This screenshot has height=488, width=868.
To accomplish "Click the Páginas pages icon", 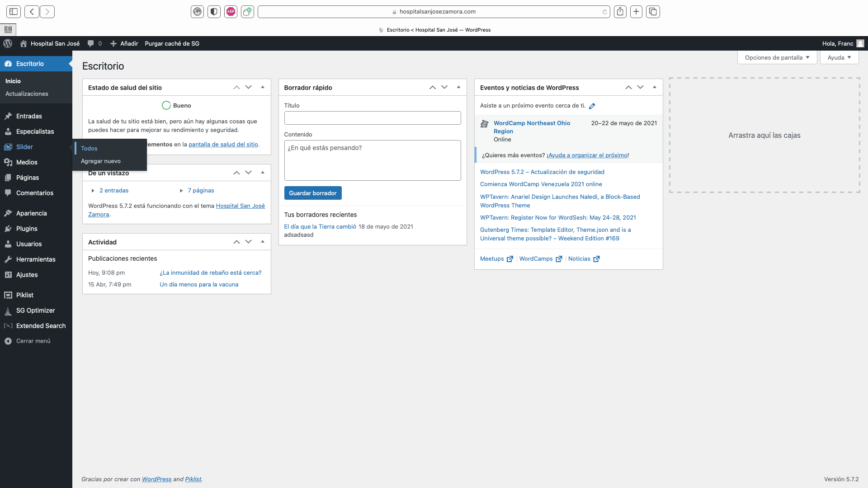I will pyautogui.click(x=8, y=178).
